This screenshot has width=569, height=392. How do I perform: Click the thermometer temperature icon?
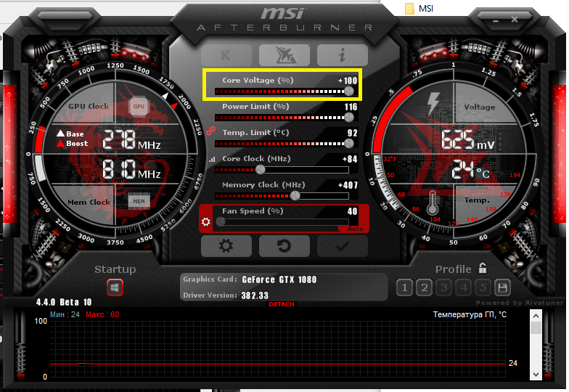[x=432, y=203]
